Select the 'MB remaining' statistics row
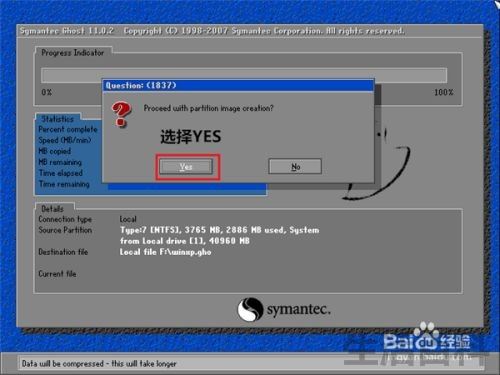500x375 pixels. coord(60,162)
